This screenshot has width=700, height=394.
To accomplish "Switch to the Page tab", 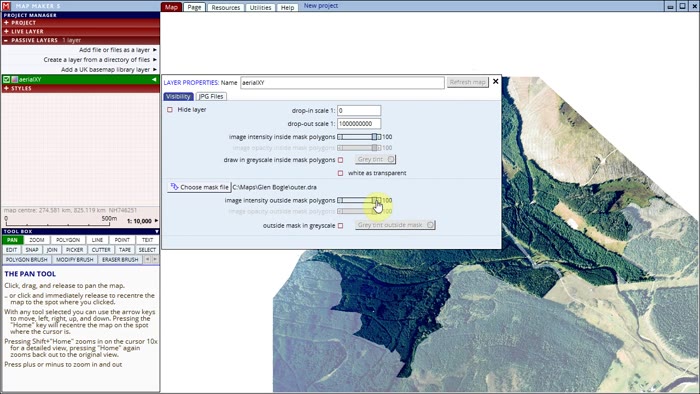I will point(194,7).
